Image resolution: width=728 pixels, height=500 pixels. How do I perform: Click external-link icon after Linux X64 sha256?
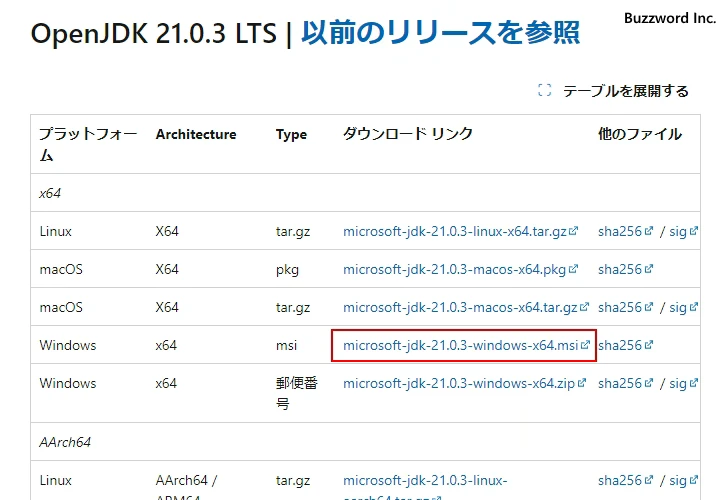(x=649, y=230)
